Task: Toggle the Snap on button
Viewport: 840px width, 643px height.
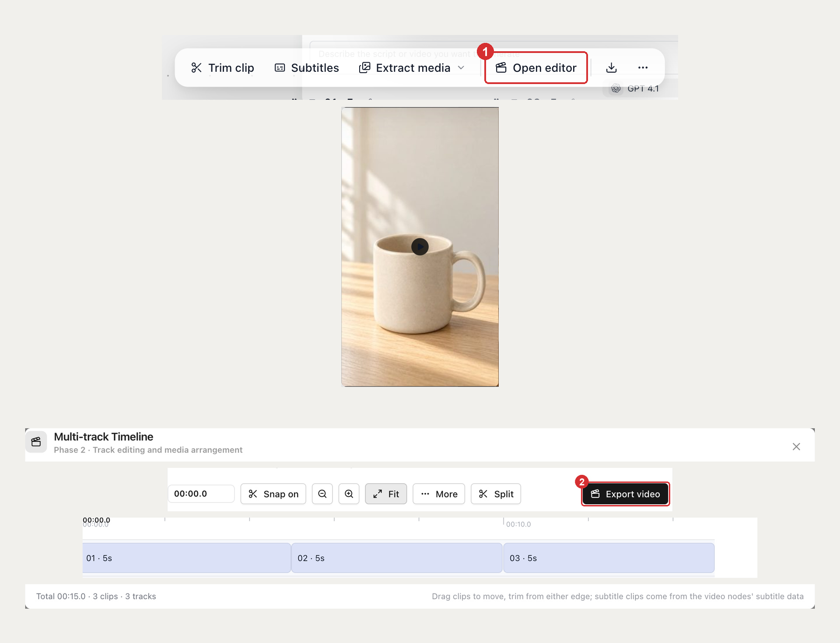Action: click(273, 494)
